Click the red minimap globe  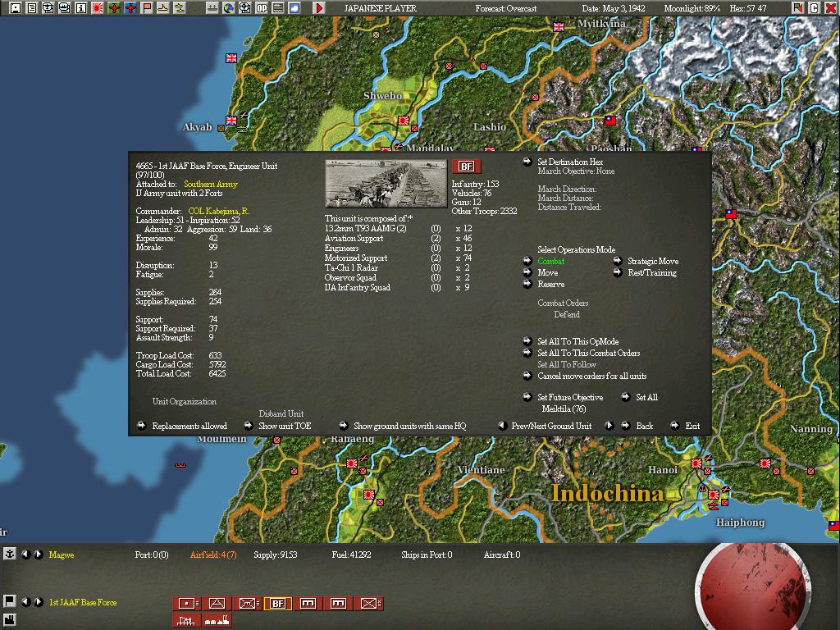pyautogui.click(x=753, y=588)
